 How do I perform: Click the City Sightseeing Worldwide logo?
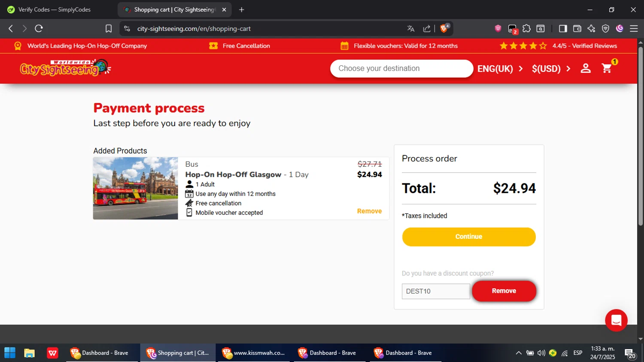[65, 68]
